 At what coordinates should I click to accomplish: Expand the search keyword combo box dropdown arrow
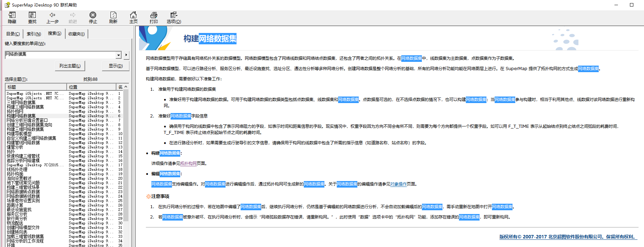118,55
